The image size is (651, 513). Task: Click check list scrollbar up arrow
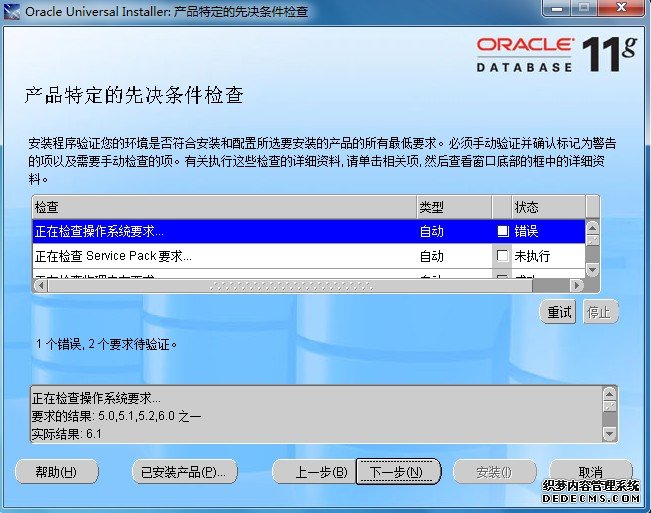point(592,228)
